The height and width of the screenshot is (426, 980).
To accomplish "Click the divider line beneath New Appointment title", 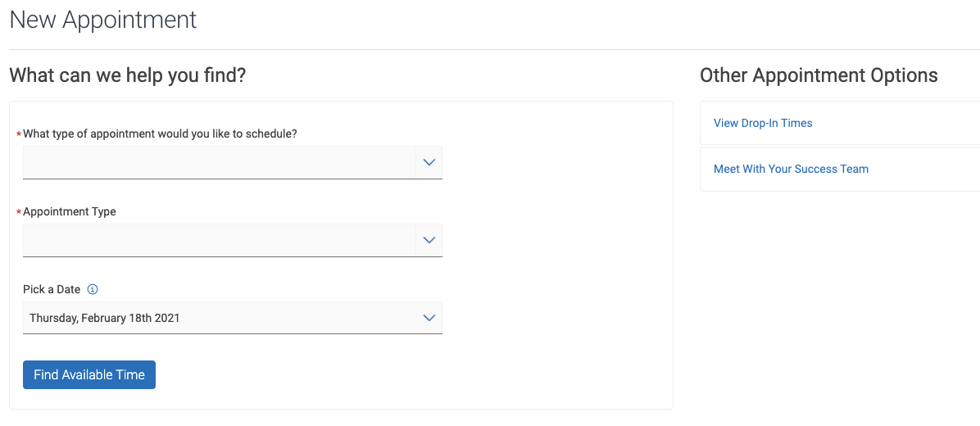I will (x=490, y=49).
